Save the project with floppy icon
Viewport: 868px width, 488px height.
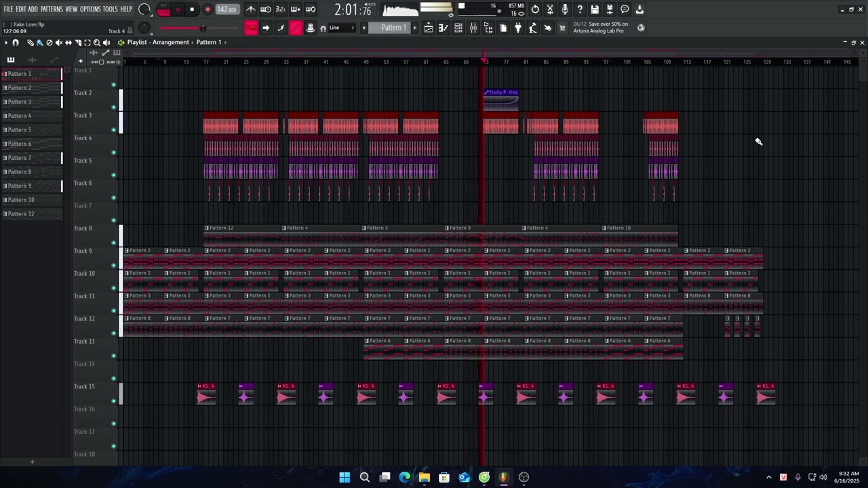[x=595, y=9]
